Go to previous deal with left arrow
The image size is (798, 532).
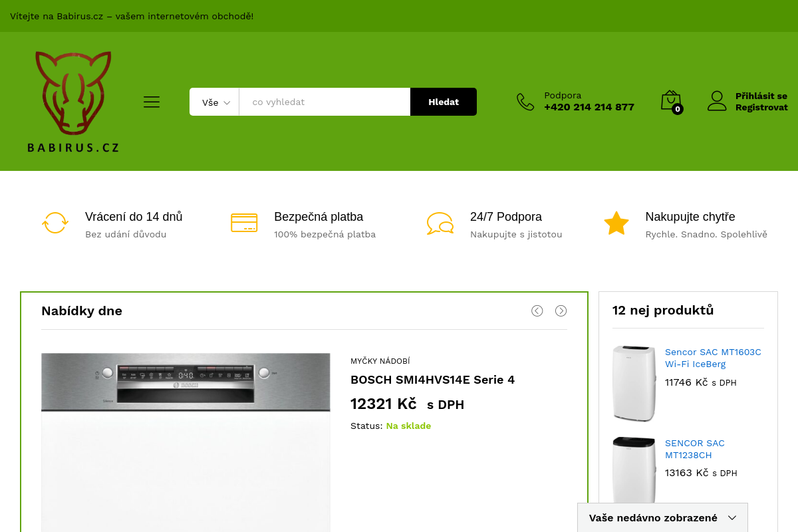[537, 311]
